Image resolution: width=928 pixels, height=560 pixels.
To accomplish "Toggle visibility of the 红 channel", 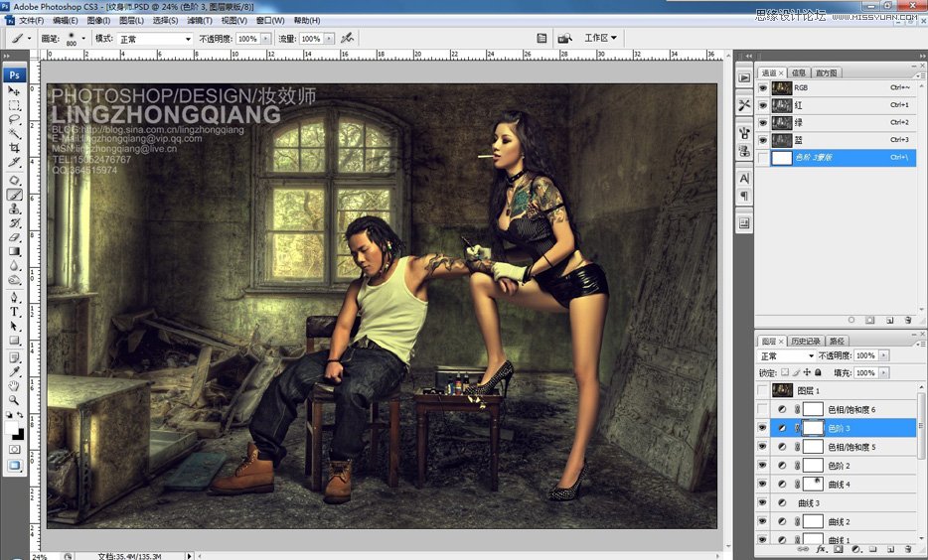I will pos(763,104).
